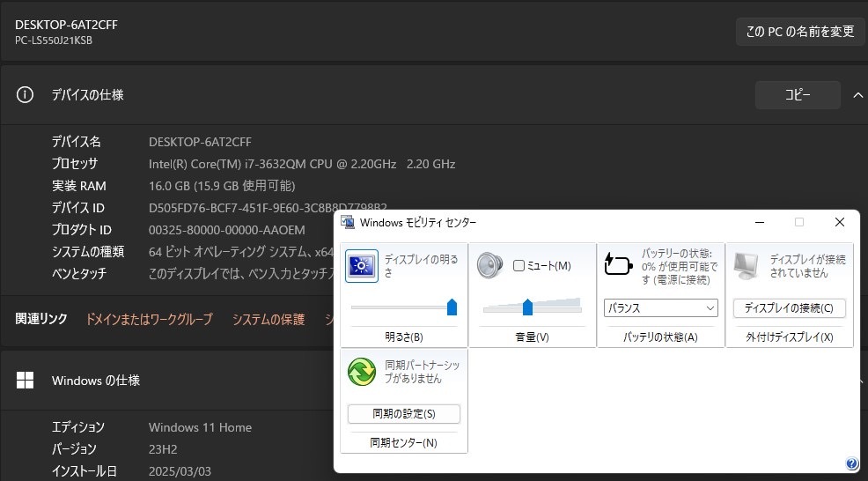This screenshot has height=481, width=868.
Task: Click the 関連リンク label
Action: tap(41, 319)
